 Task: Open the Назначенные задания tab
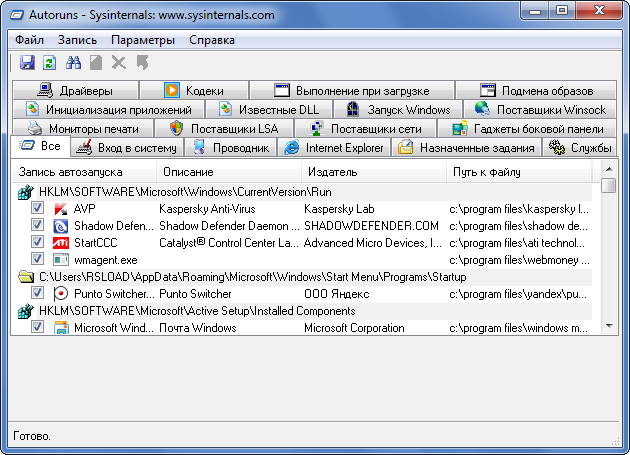pos(466,148)
